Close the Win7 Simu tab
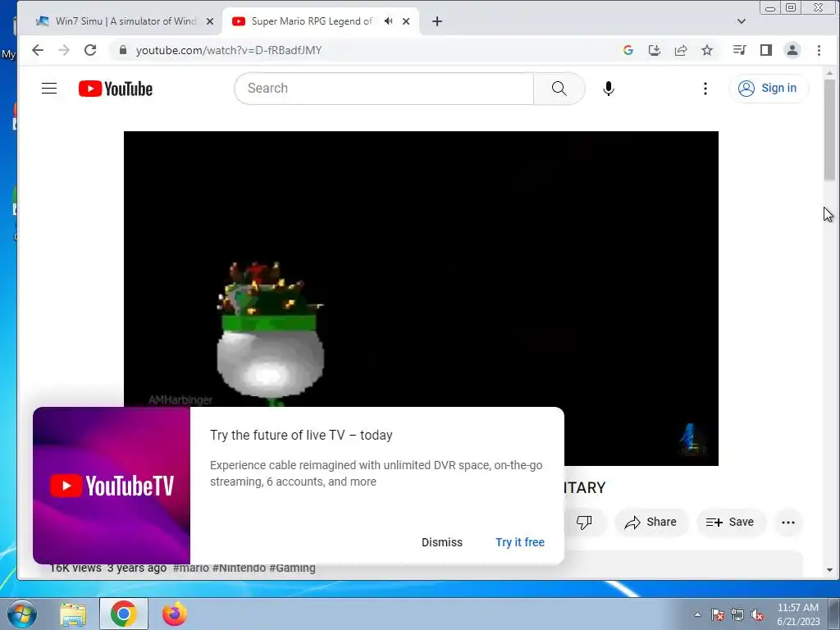Viewport: 840px width, 630px height. [210, 21]
